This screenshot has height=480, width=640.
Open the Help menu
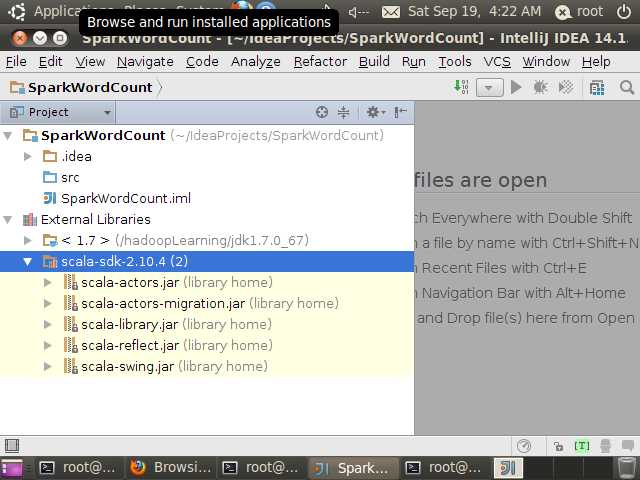[596, 62]
